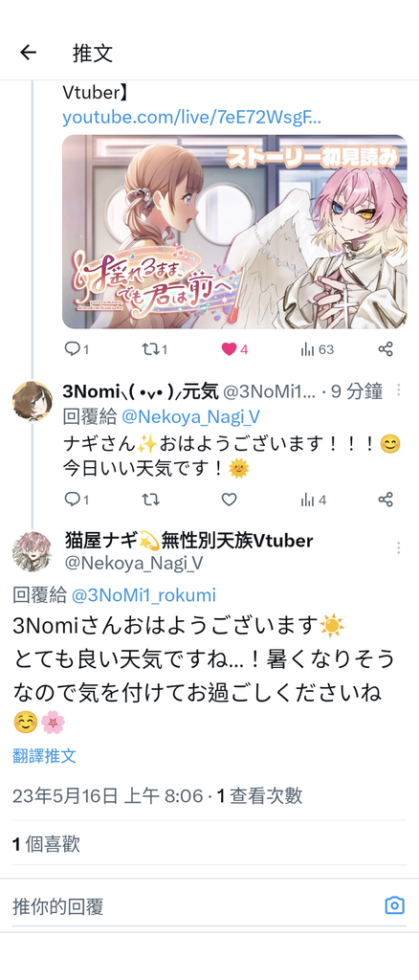Screen dimensions: 419x980
Task: Open more options on 3Nomi's reply
Action: tap(398, 390)
